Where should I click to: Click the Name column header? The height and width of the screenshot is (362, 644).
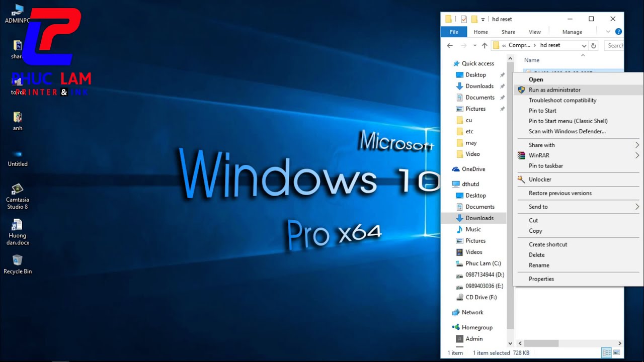tap(532, 60)
